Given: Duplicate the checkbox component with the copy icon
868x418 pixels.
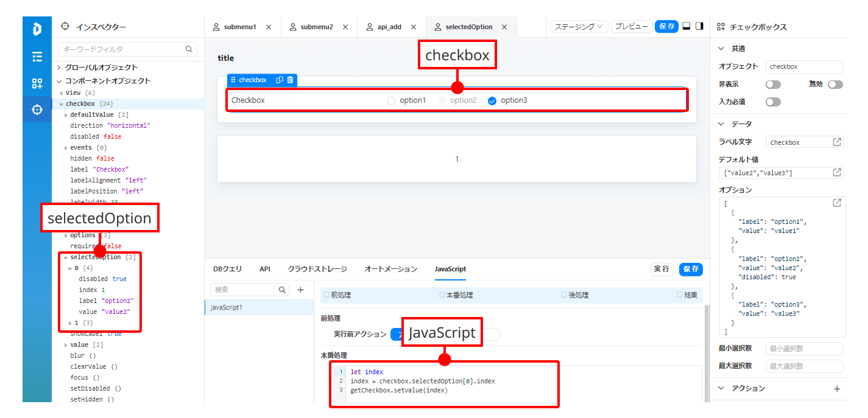Looking at the screenshot, I should point(280,80).
